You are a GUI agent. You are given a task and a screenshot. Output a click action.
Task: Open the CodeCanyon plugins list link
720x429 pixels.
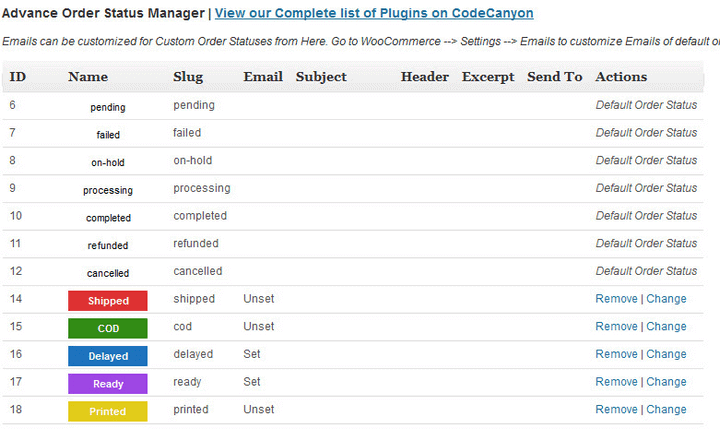click(374, 13)
